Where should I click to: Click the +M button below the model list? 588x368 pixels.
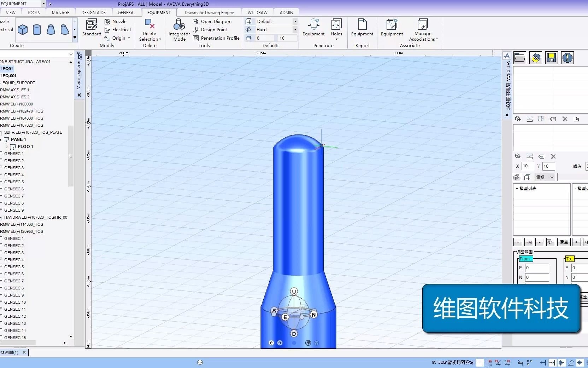click(x=529, y=242)
